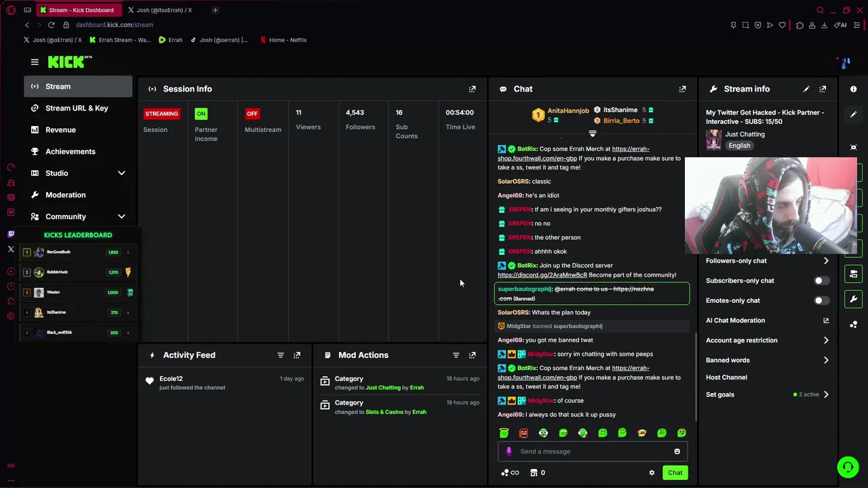This screenshot has width=868, height=488.
Task: Open Opera browser menu logo
Action: point(11,10)
